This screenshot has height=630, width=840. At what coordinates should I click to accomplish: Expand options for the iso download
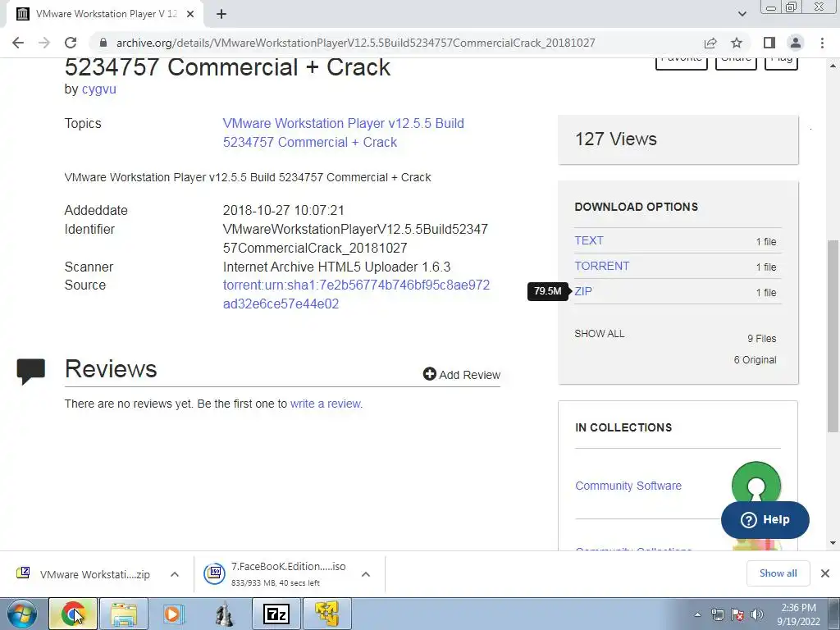point(366,574)
